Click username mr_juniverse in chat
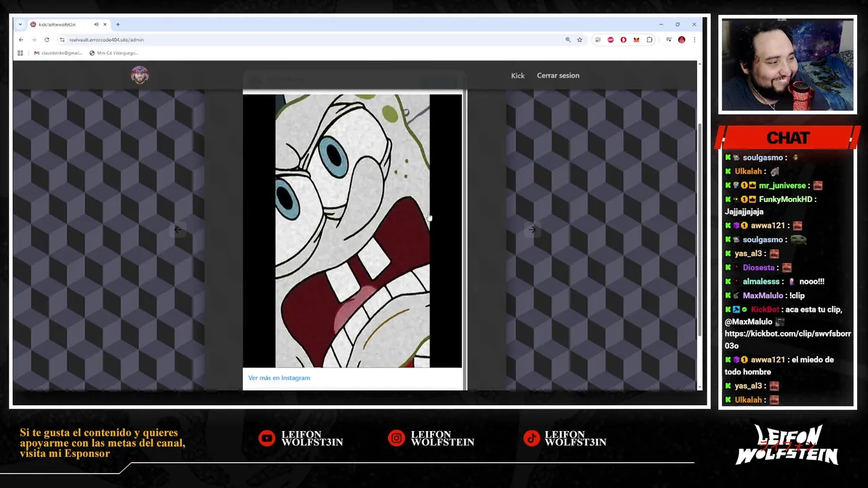The height and width of the screenshot is (488, 868). click(x=783, y=186)
